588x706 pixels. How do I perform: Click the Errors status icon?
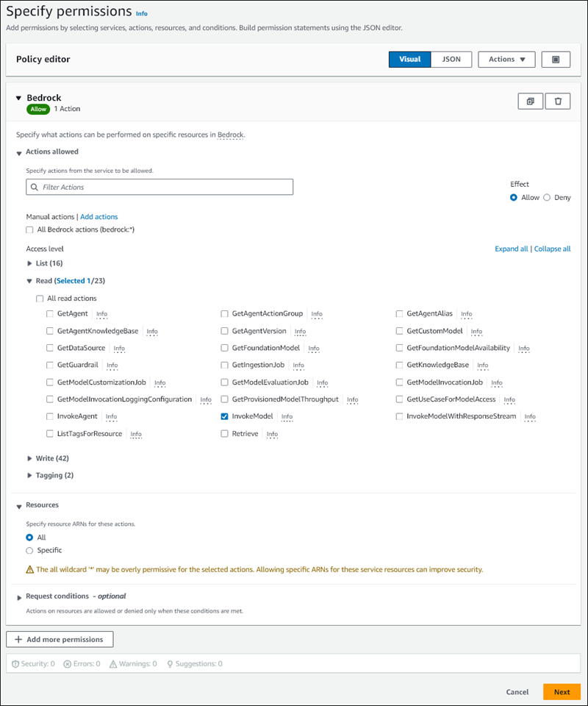(66, 663)
